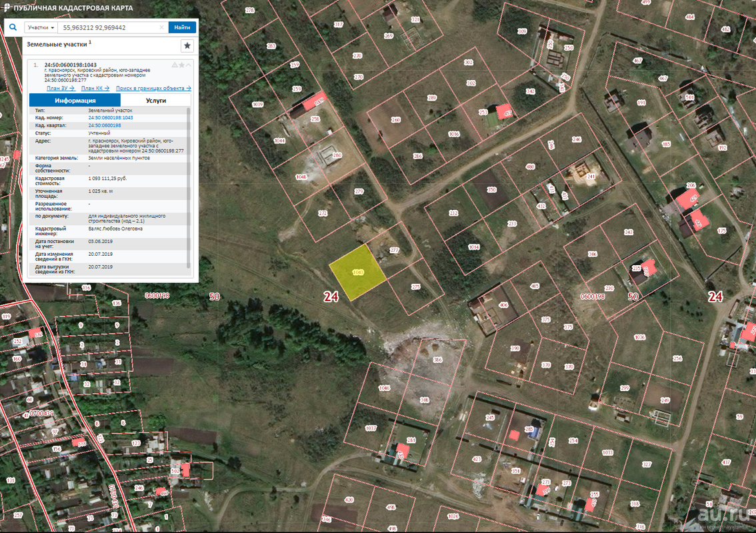
Task: Click the Земельные участки heading
Action: point(57,45)
